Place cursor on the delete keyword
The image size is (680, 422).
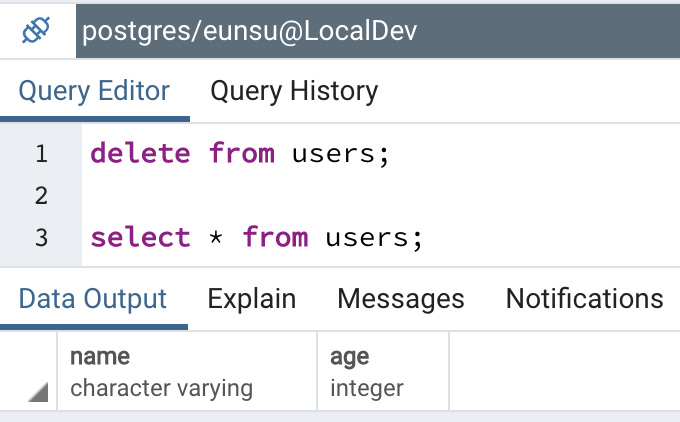(141, 154)
